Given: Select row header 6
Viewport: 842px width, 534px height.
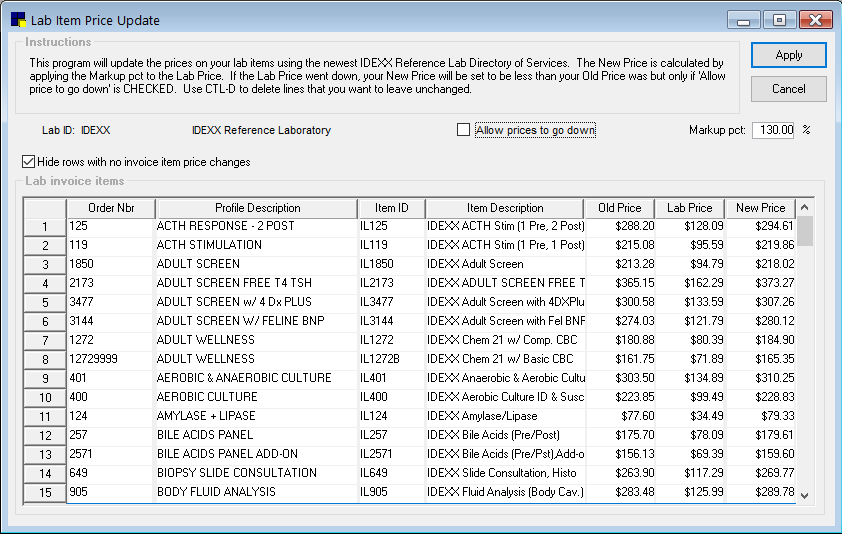Looking at the screenshot, I should pyautogui.click(x=45, y=322).
